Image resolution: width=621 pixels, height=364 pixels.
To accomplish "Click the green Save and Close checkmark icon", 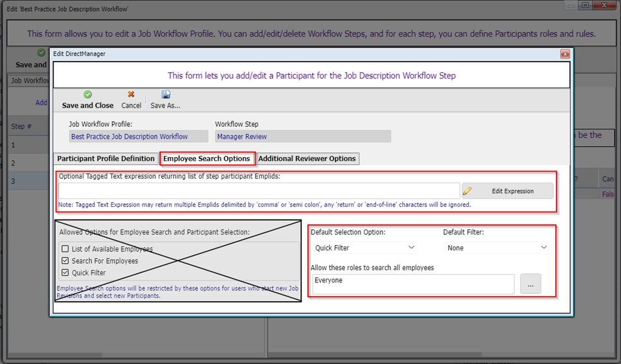I will (x=87, y=95).
